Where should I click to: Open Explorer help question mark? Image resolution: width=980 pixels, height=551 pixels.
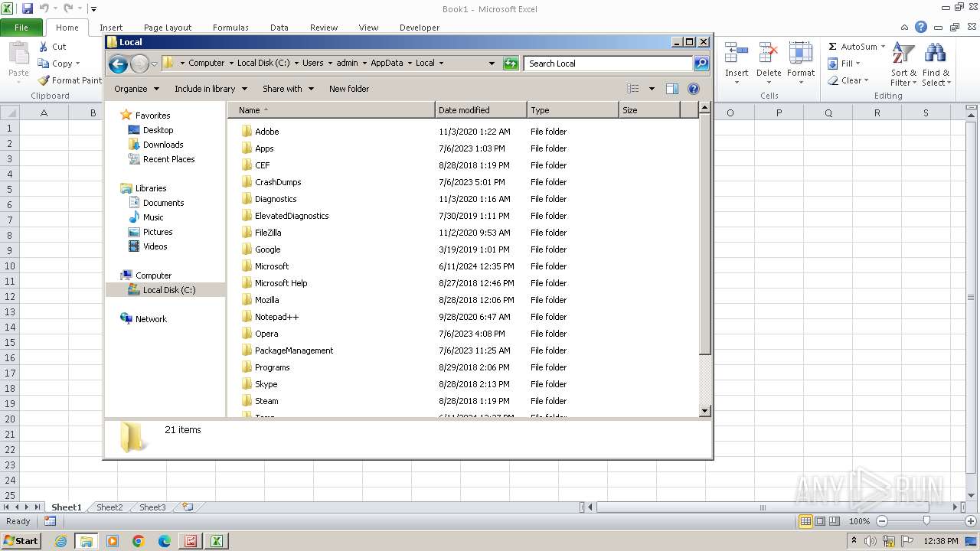(x=694, y=89)
